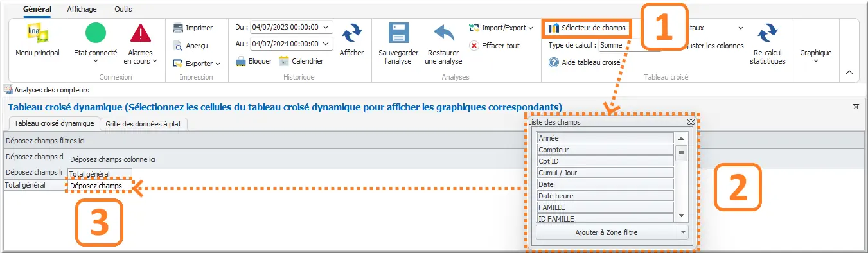
Task: Click the Ajouter à Zone filtre button
Action: pos(607,232)
